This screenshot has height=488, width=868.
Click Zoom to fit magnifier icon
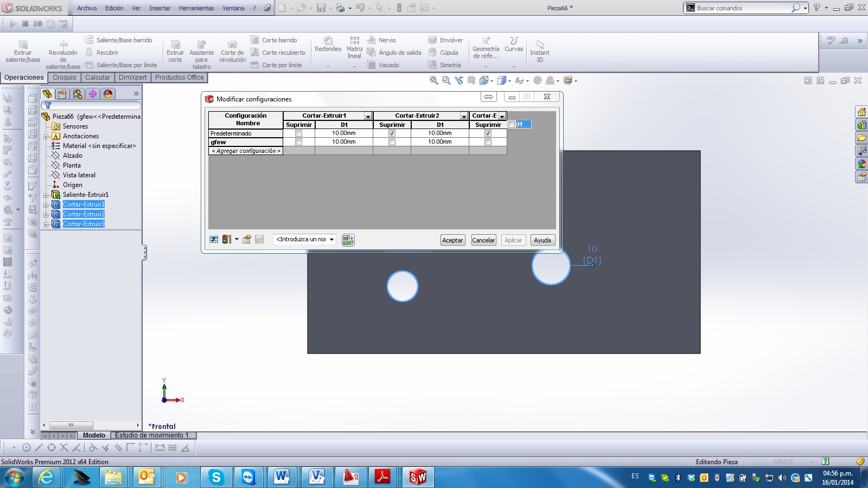(433, 80)
